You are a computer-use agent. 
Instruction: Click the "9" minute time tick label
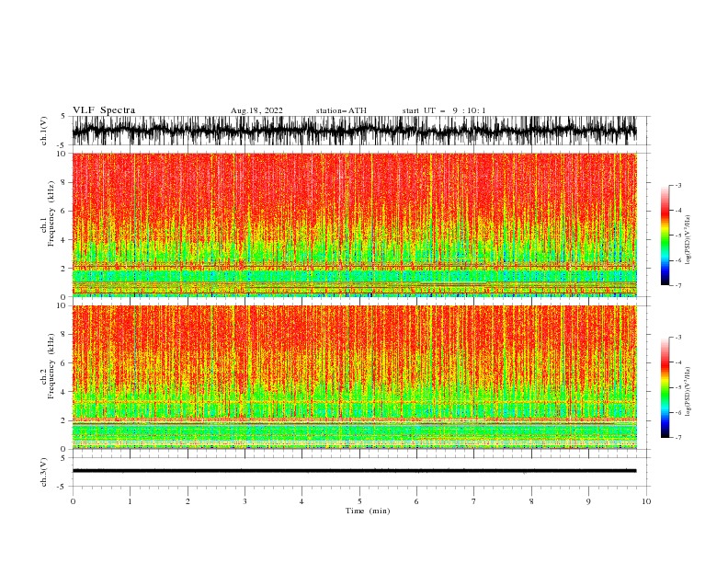[588, 501]
